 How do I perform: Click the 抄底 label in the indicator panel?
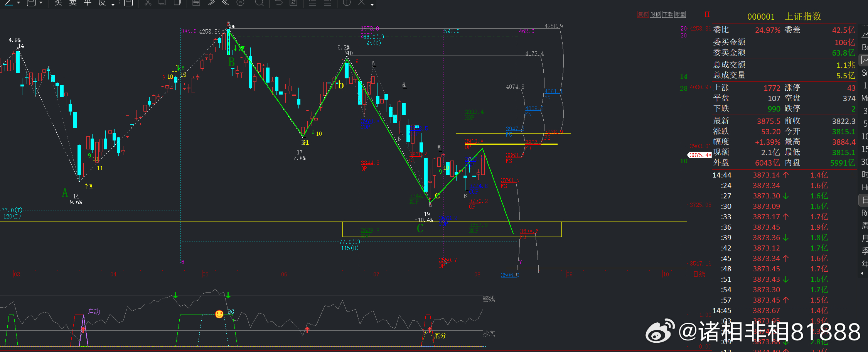click(x=489, y=333)
